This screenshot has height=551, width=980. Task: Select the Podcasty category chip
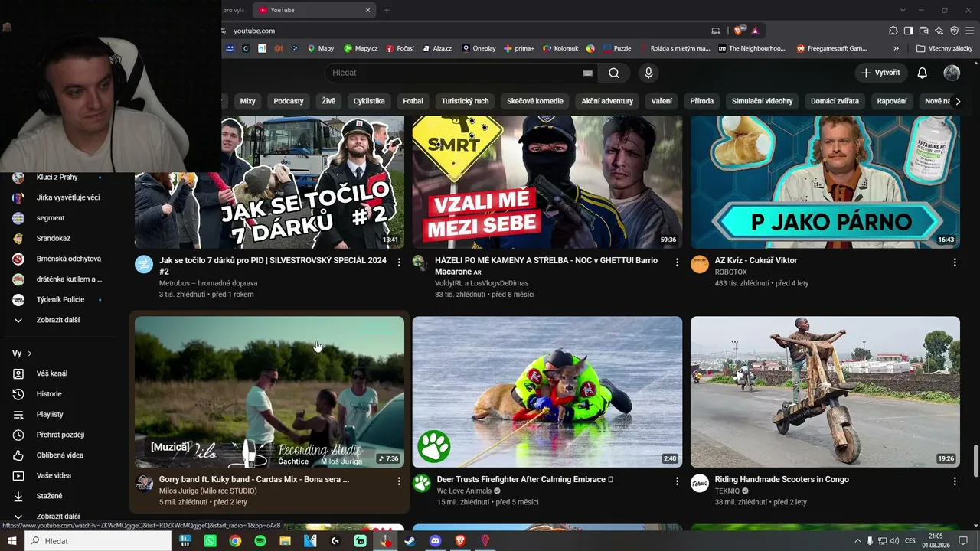pyautogui.click(x=289, y=101)
